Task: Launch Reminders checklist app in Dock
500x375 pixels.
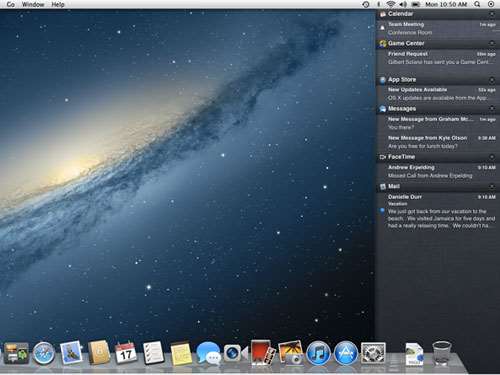Action: 153,353
